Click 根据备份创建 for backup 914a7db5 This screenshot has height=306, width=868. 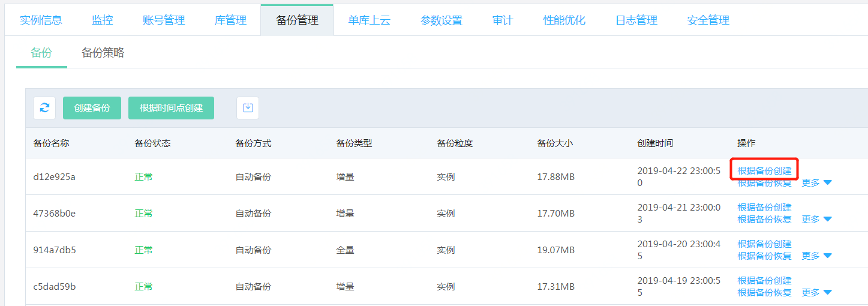point(764,244)
